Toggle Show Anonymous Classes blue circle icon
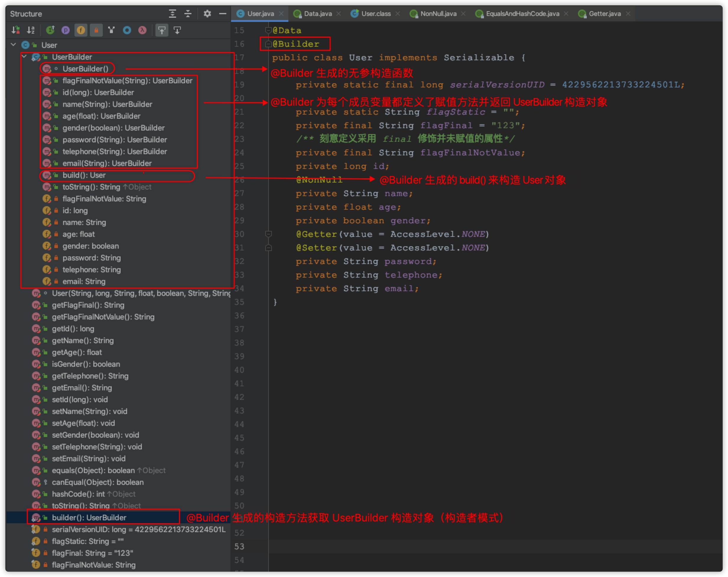The width and height of the screenshot is (728, 577). pos(127,30)
